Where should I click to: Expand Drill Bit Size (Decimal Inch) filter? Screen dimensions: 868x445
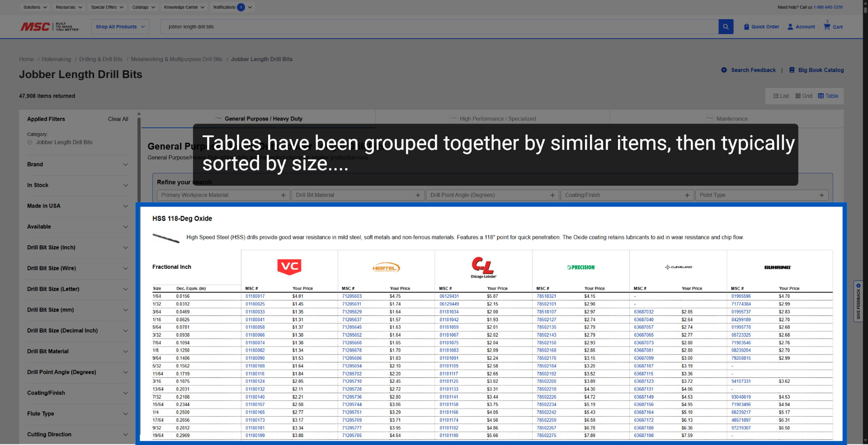(x=77, y=331)
